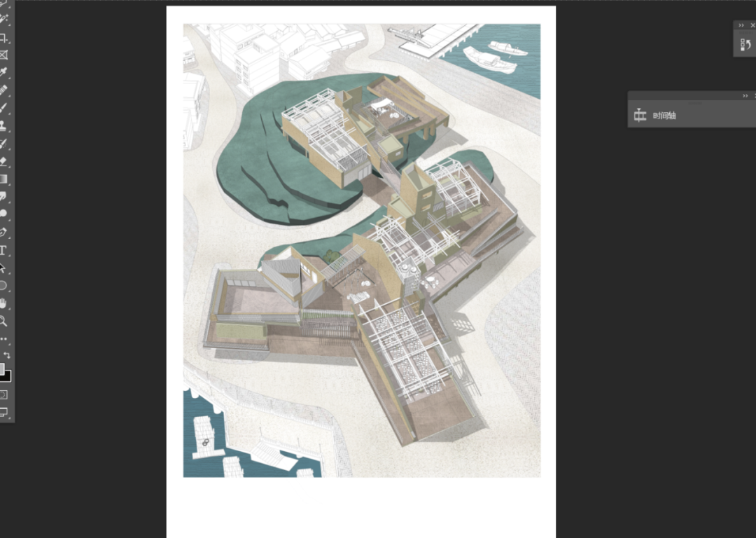The width and height of the screenshot is (756, 538).
Task: Select the Frame tool
Action: pos(3,55)
